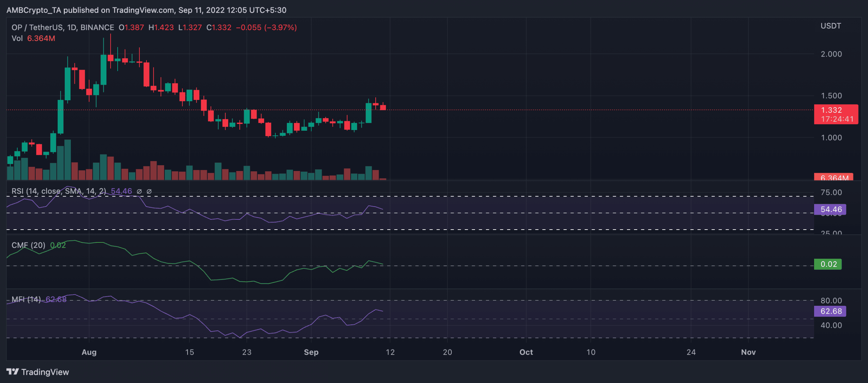Click the Aug label on time axis
This screenshot has height=383, width=868.
pyautogui.click(x=89, y=352)
